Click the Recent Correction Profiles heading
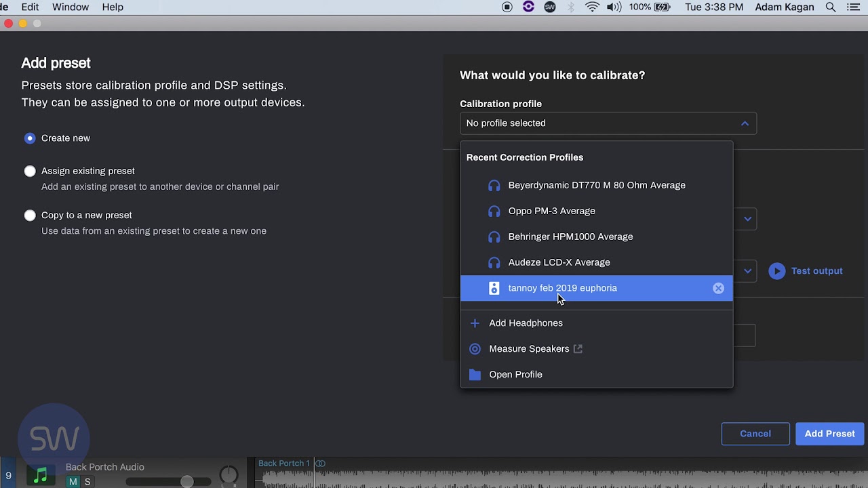The width and height of the screenshot is (868, 488). [x=525, y=157]
